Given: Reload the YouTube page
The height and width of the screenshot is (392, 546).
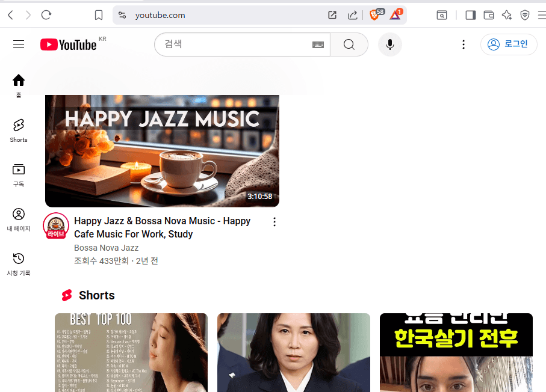Looking at the screenshot, I should (46, 15).
